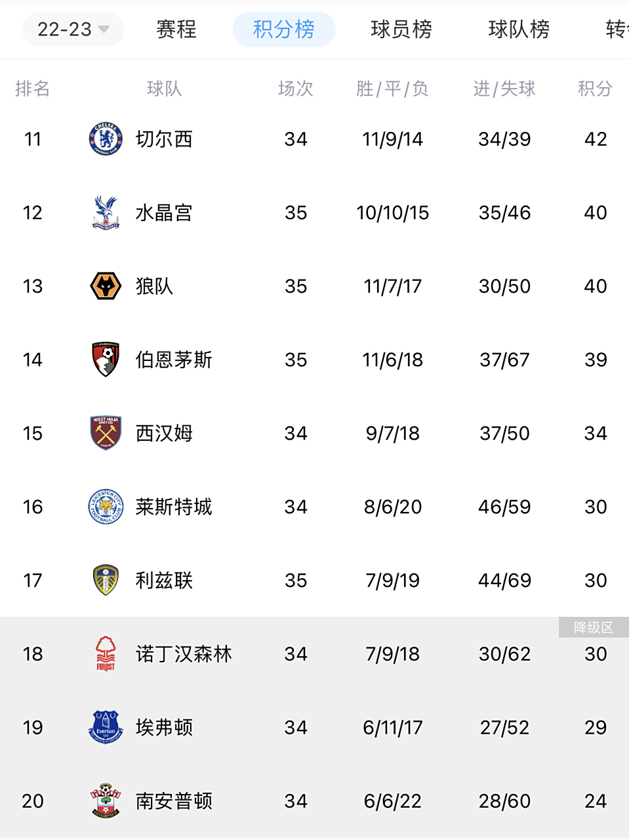Click the Crystal Palace club logo
This screenshot has height=840, width=629.
click(105, 212)
